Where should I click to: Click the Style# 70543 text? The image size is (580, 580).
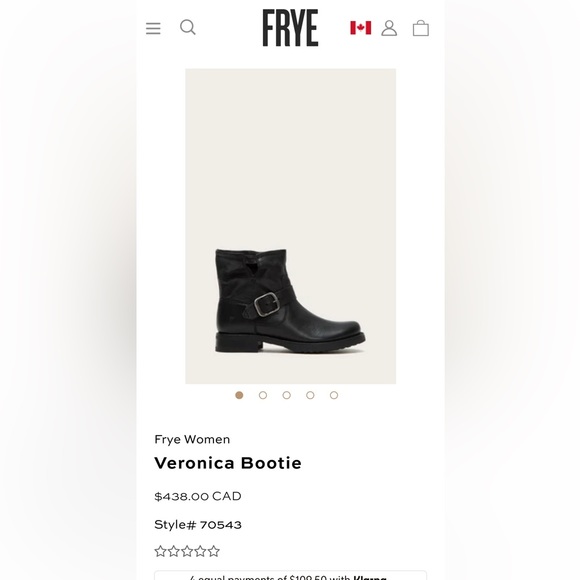point(198,525)
